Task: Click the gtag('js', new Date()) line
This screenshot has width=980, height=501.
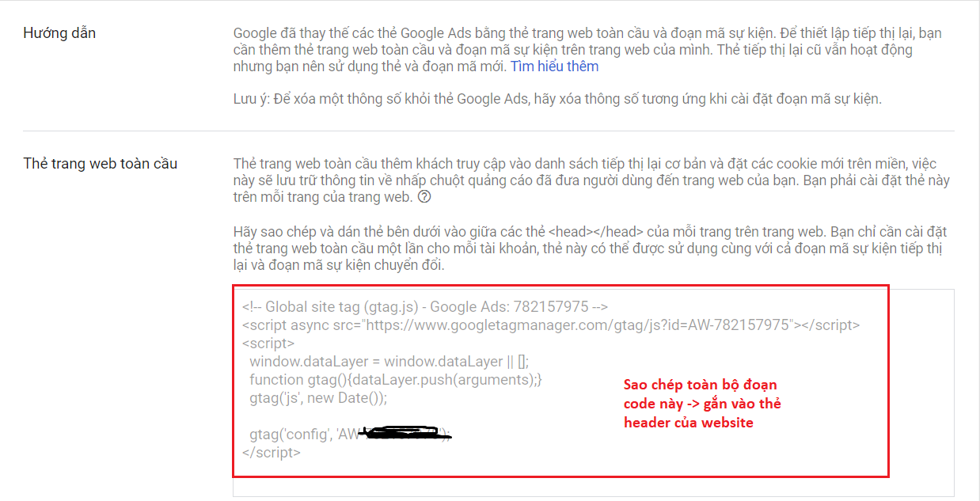Action: point(317,398)
